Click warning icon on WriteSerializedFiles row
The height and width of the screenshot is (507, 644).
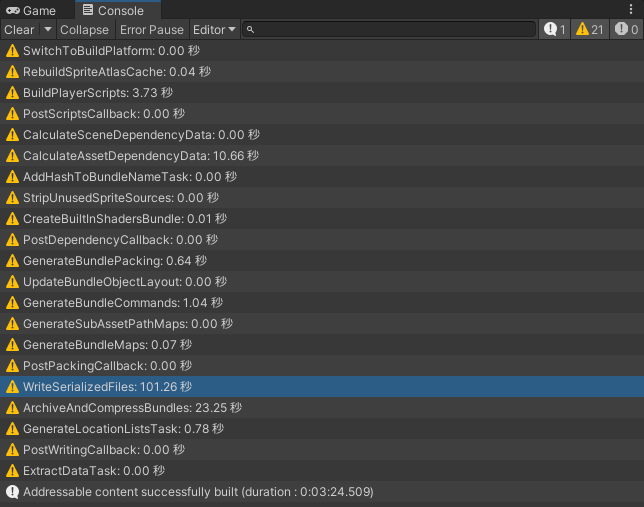click(x=12, y=387)
